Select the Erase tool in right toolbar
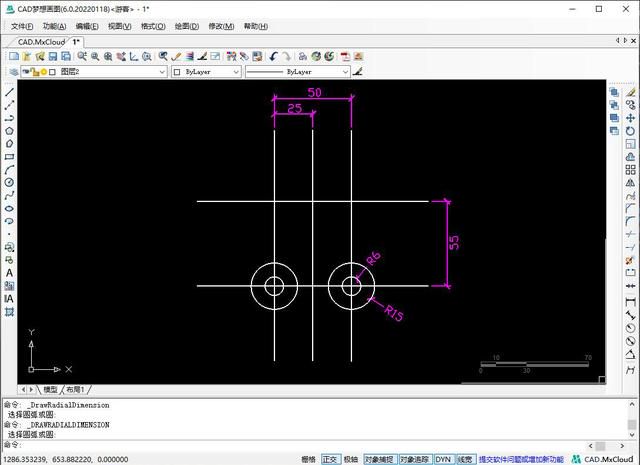 [x=631, y=92]
